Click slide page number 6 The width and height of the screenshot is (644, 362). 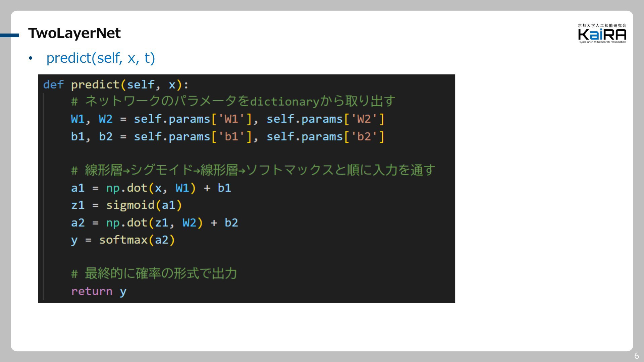(636, 356)
